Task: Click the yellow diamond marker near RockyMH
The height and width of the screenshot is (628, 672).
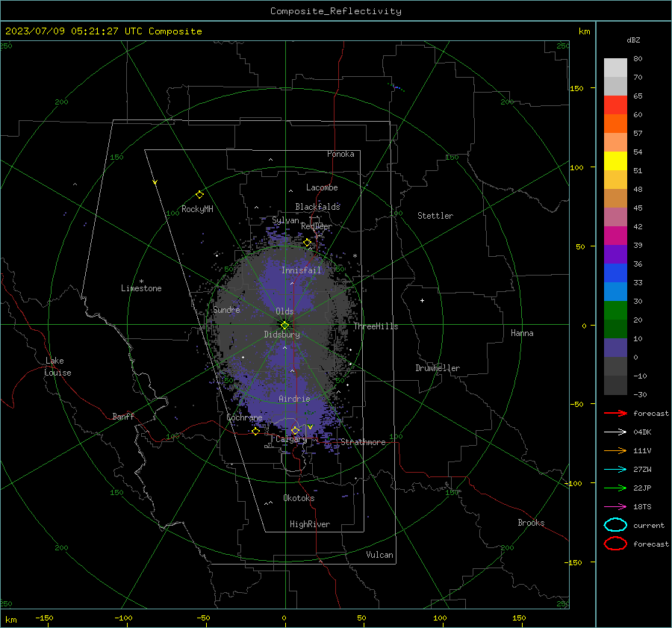Action: pyautogui.click(x=199, y=195)
